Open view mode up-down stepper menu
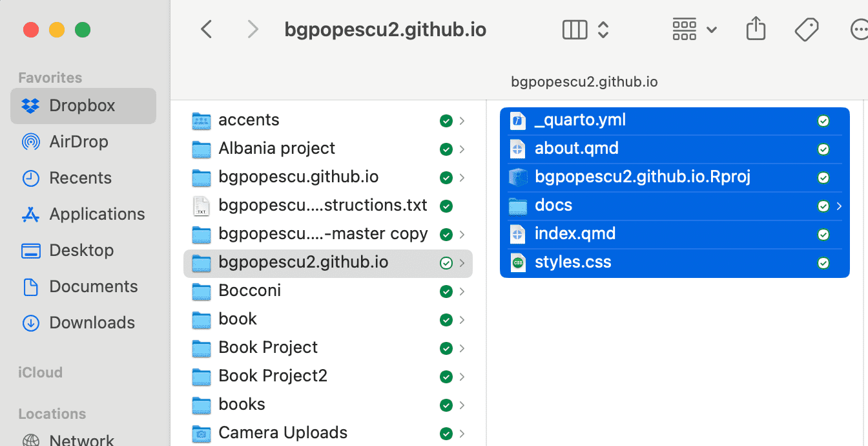Screen dimensions: 868x446 (603, 30)
